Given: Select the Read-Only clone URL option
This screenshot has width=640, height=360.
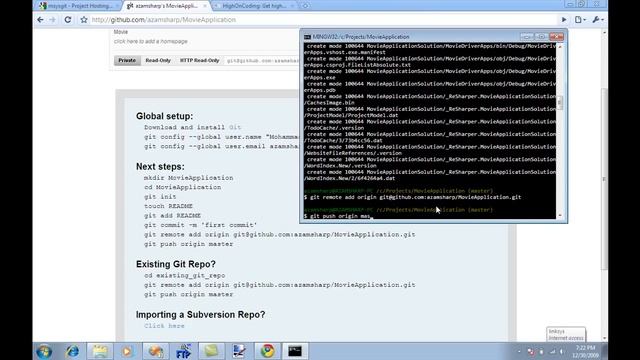Looking at the screenshot, I should pos(158,60).
